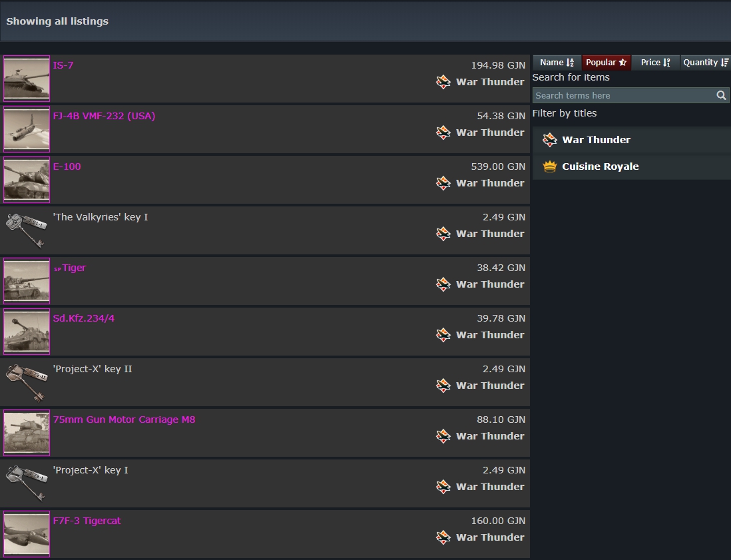Sort listings by Quantity
This screenshot has width=731, height=560.
point(706,63)
